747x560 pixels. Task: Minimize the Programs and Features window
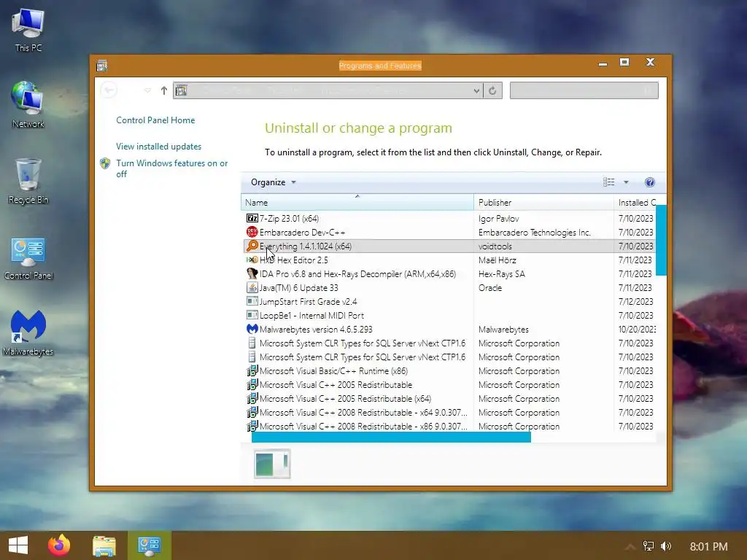click(603, 63)
